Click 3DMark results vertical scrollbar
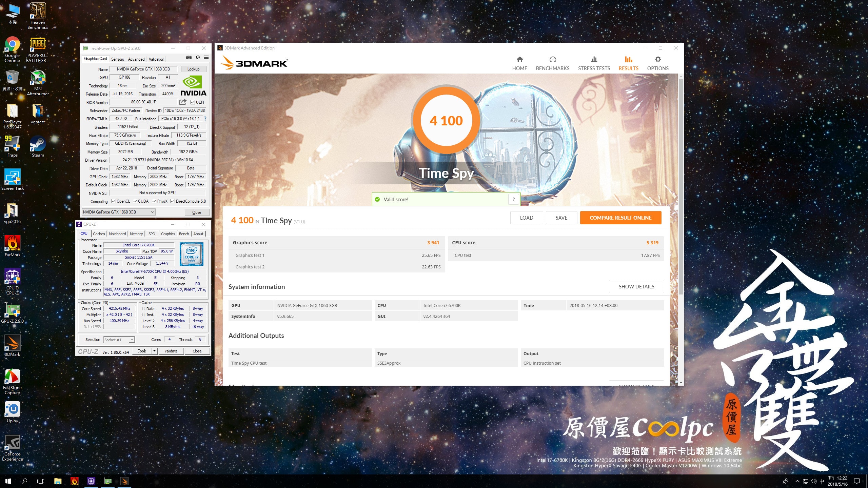 click(680, 186)
